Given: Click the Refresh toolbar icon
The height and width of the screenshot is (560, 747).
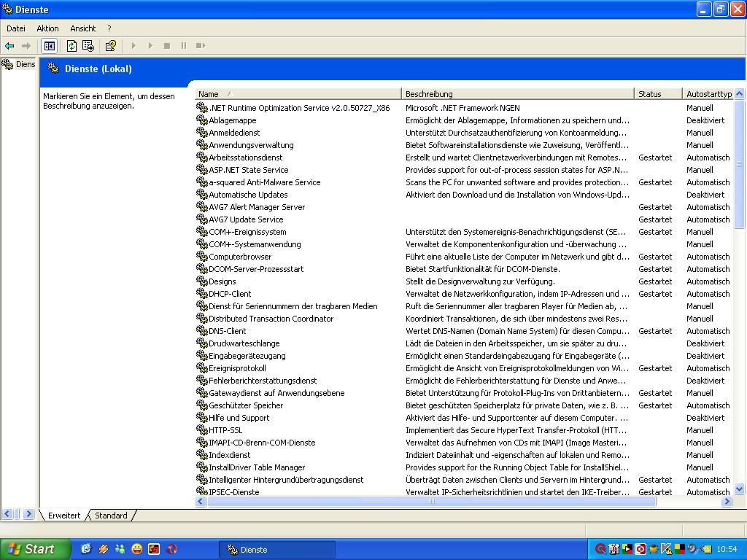Looking at the screenshot, I should click(71, 46).
